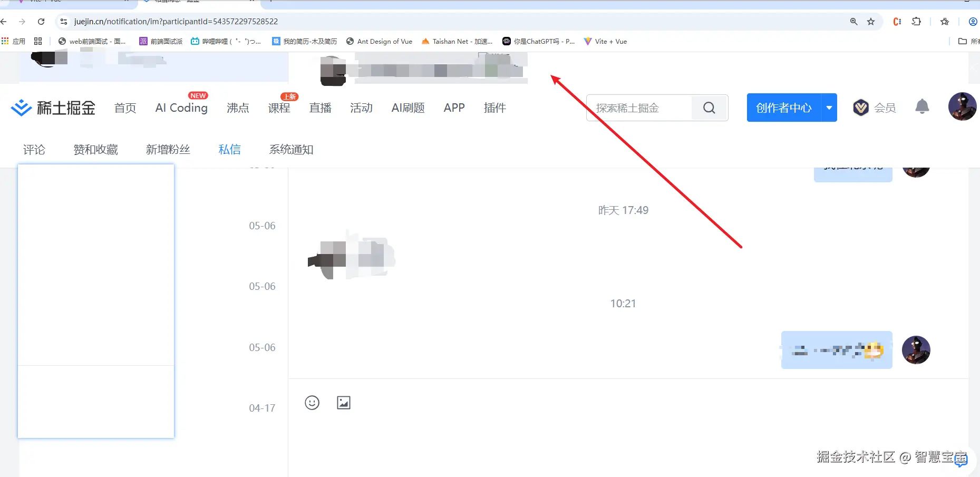The width and height of the screenshot is (980, 477).
Task: Open your profile avatar menu
Action: pos(962,106)
